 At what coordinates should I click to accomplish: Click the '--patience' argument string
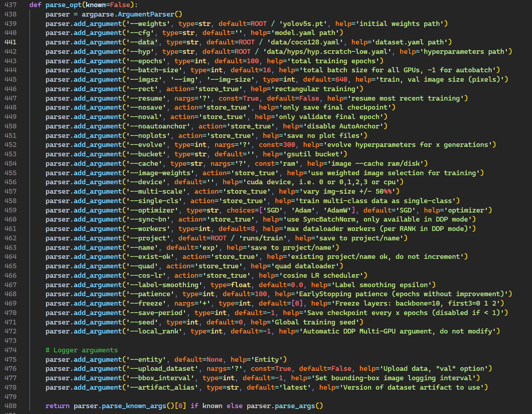click(150, 294)
